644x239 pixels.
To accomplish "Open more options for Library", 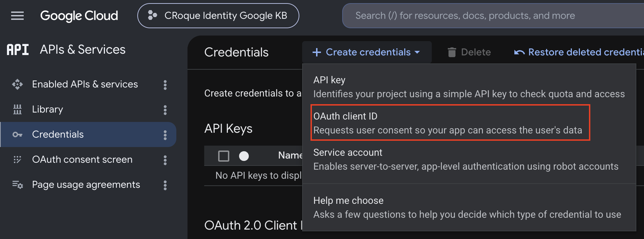I will point(165,110).
